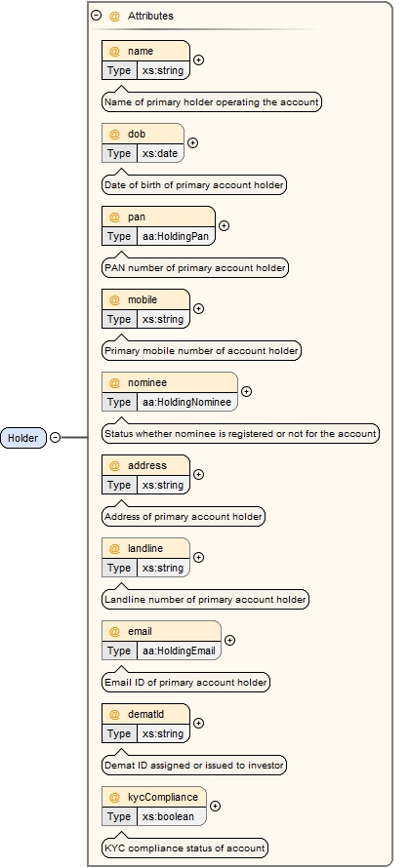Expand the pan attribute plus icon
The width and height of the screenshot is (410, 868).
[224, 226]
